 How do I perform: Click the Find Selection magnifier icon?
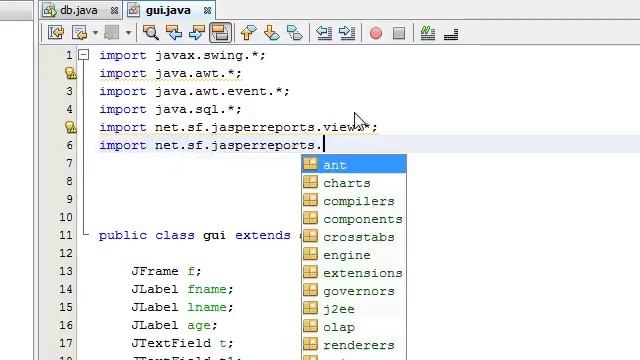click(x=151, y=33)
